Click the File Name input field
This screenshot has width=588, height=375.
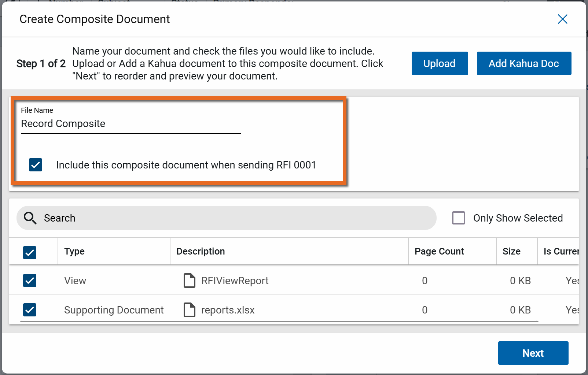131,124
